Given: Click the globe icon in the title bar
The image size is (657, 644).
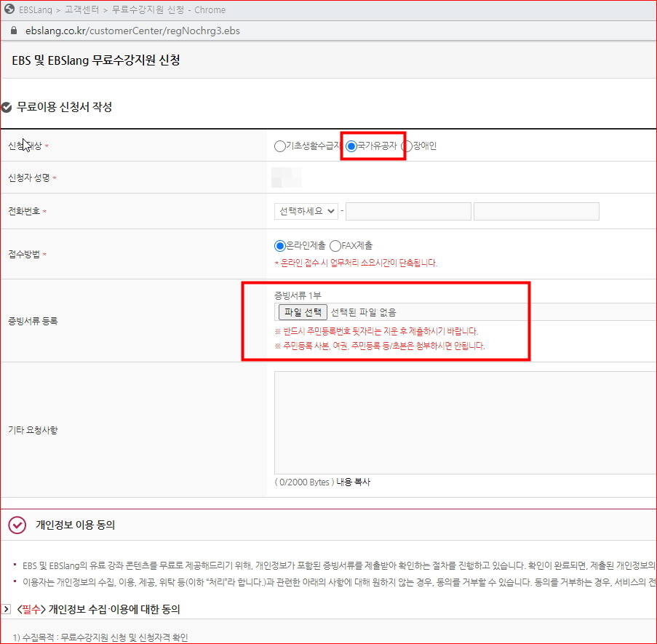Looking at the screenshot, I should pyautogui.click(x=10, y=9).
